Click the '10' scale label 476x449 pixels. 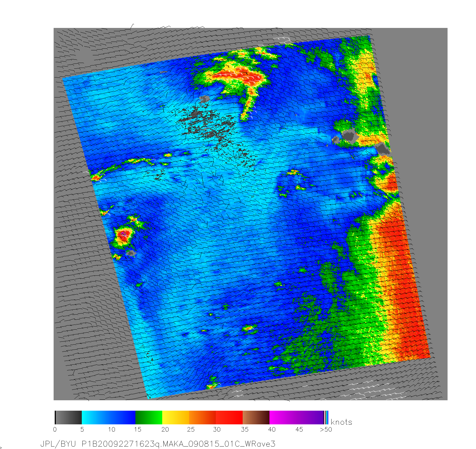pyautogui.click(x=111, y=429)
